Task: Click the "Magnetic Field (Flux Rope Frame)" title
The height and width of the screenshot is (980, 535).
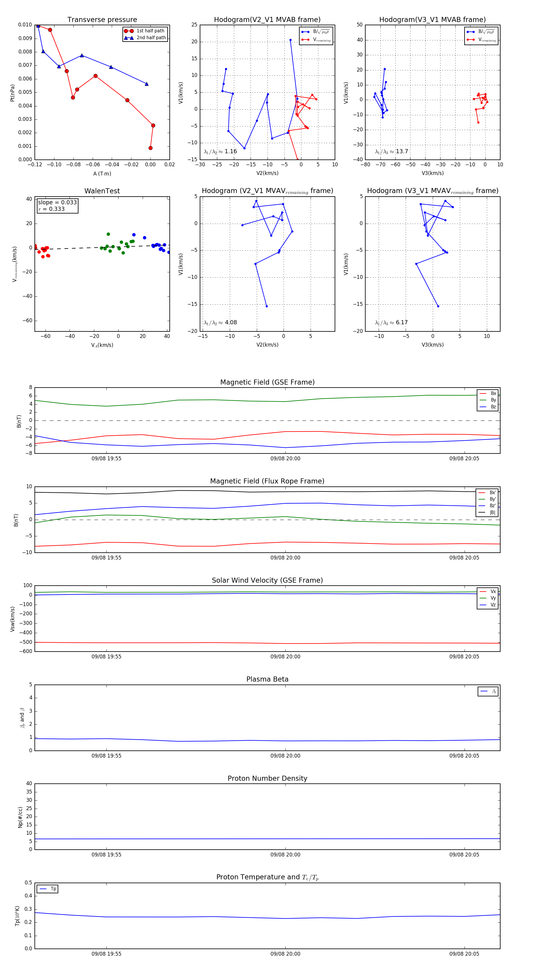Action: coord(267,481)
